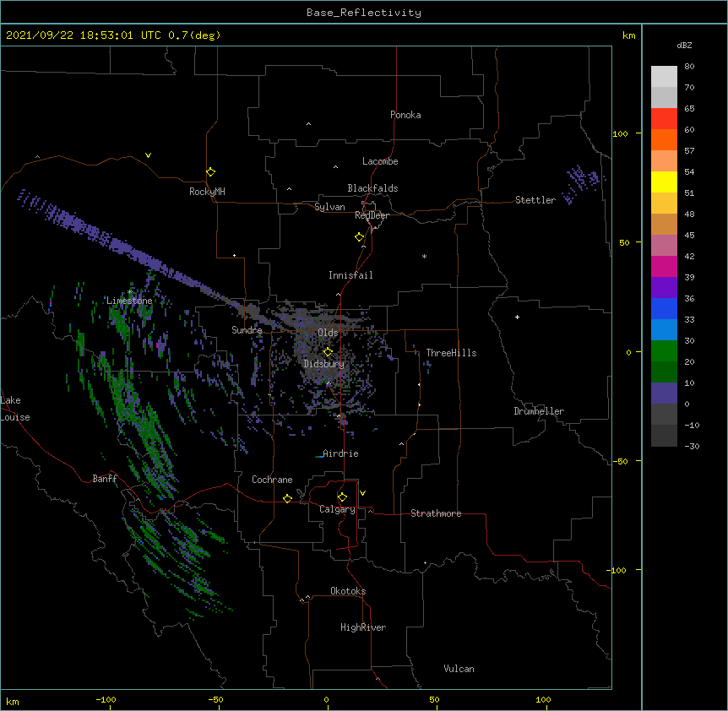The height and width of the screenshot is (711, 728).
Task: Click the Innisfail town label
Action: pos(350,275)
